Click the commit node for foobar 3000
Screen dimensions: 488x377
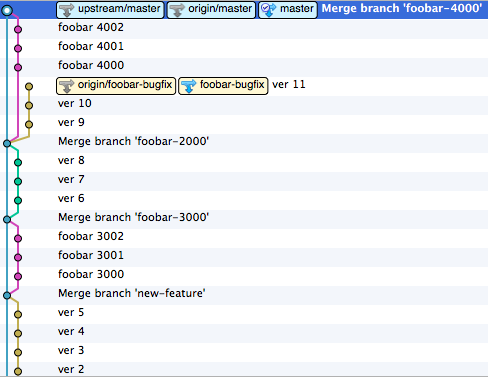[x=18, y=276]
